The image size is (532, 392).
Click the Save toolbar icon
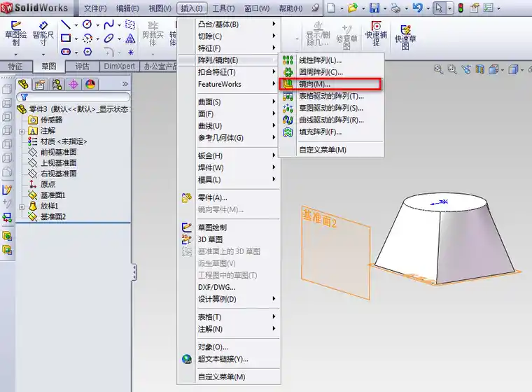[x=374, y=8]
